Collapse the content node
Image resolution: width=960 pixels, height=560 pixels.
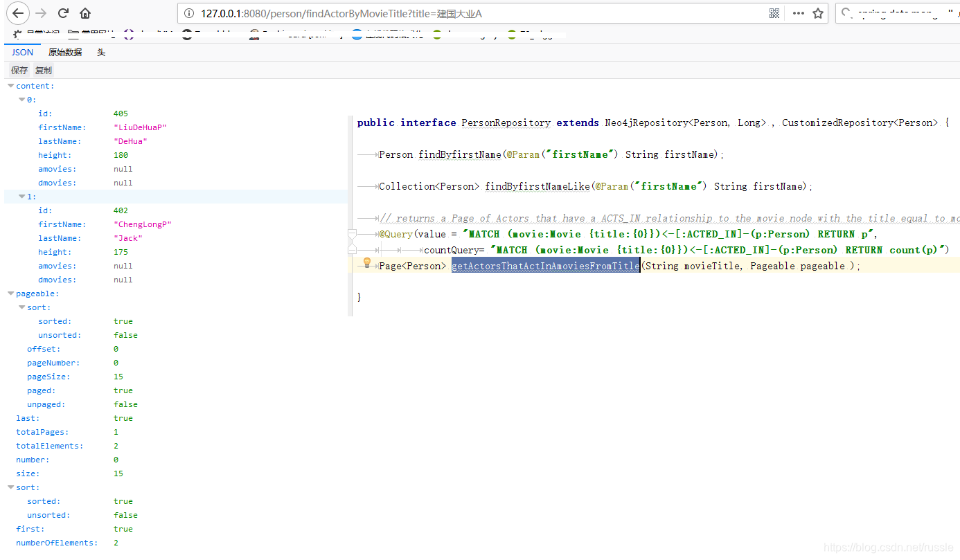(x=10, y=86)
